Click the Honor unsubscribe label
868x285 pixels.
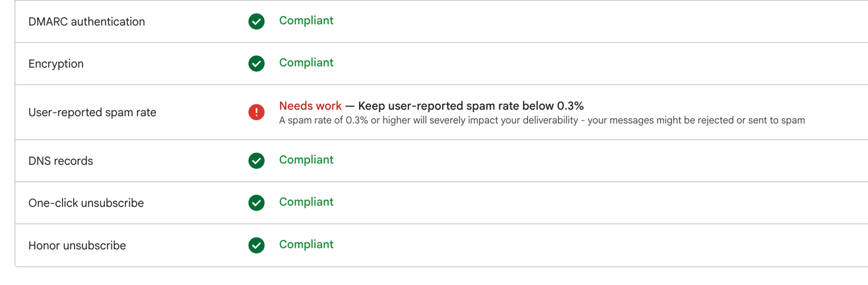77,246
